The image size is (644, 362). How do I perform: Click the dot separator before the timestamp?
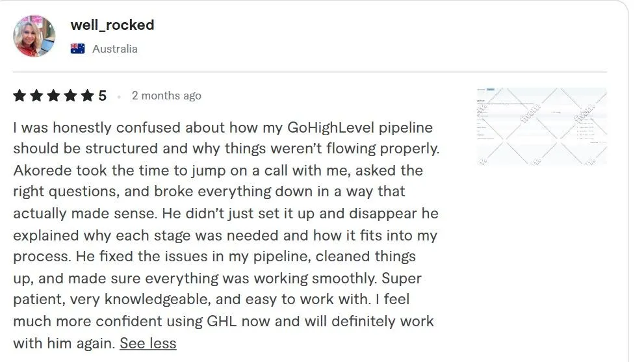point(119,96)
